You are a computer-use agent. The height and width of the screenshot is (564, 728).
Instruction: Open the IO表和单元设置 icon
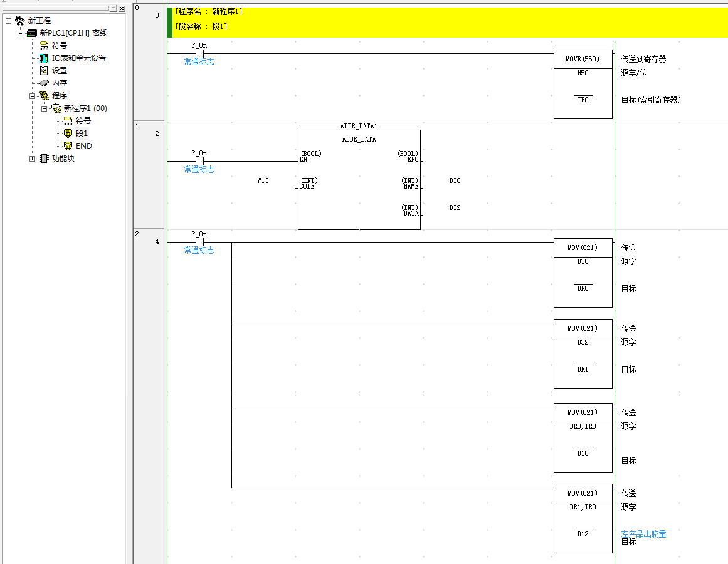(x=44, y=58)
